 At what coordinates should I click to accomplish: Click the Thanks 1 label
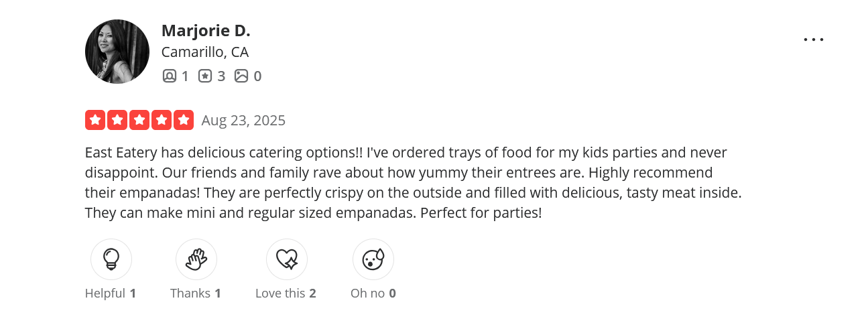pos(196,294)
